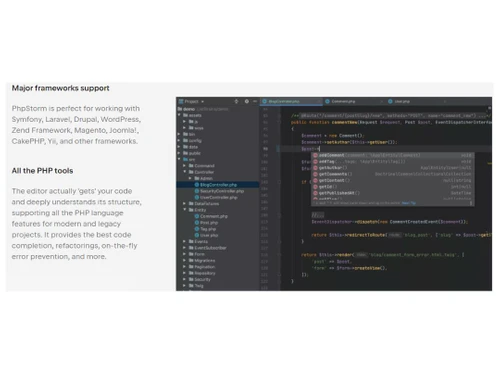Viewport: 500px width, 375px height.
Task: Click the 'All the PHP tools' heading
Action: click(42, 171)
